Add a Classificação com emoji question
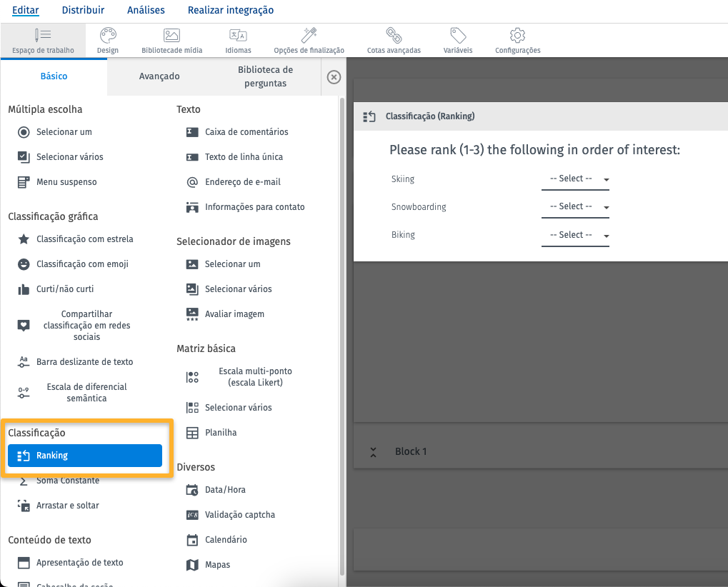The width and height of the screenshot is (728, 587). (73, 264)
